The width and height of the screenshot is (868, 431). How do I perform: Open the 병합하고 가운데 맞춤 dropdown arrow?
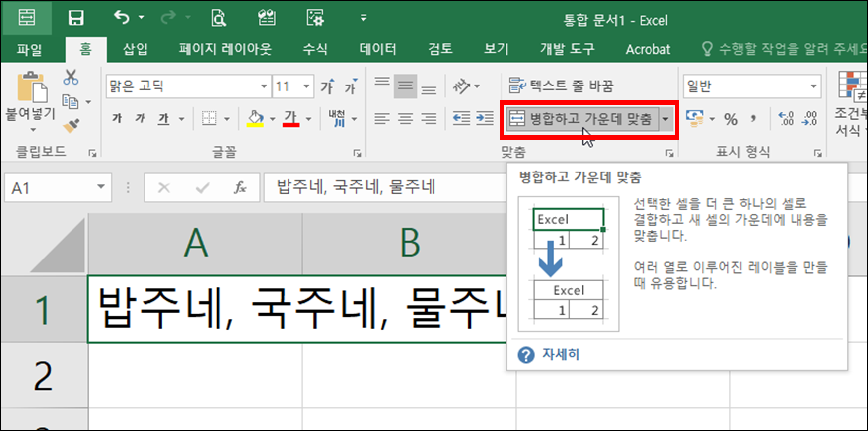(665, 119)
